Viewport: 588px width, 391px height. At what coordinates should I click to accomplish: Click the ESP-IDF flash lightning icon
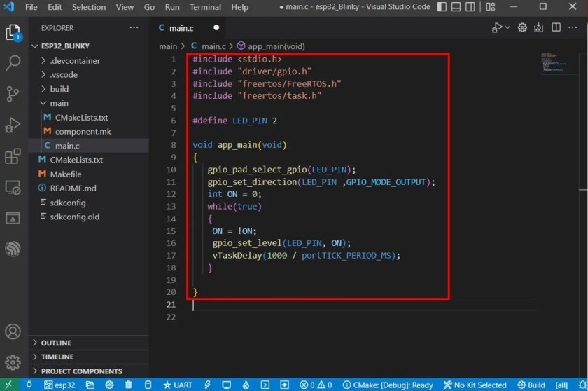coord(207,385)
